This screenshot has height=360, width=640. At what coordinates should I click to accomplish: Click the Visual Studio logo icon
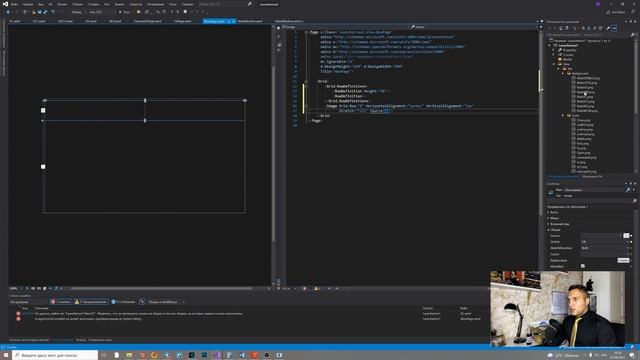pyautogui.click(x=5, y=4)
